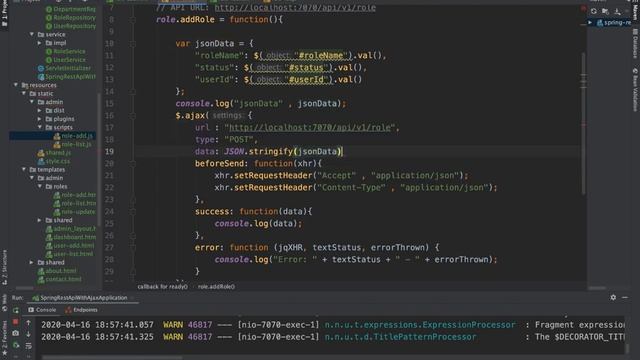Open dashboard.html template file
This screenshot has width=640, height=360.
tap(71, 237)
